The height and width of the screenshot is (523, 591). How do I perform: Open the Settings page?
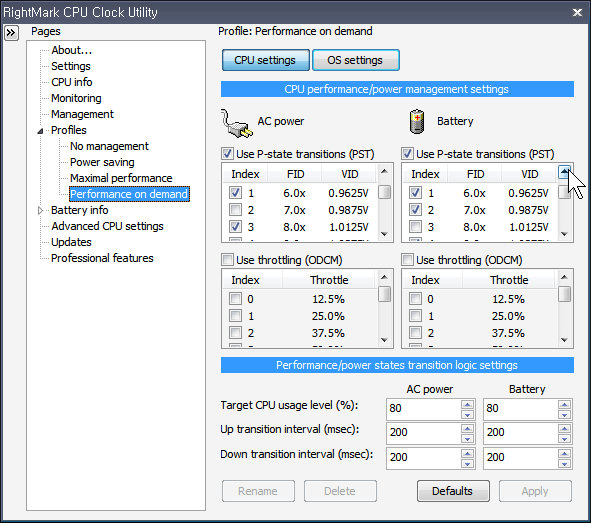click(x=71, y=66)
